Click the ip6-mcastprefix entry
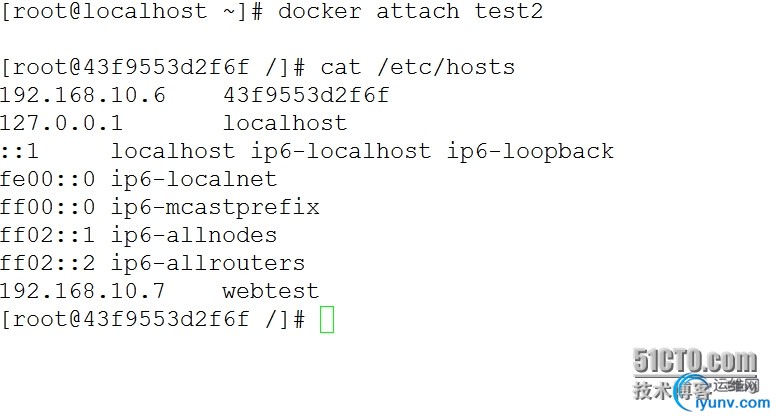This screenshot has width=776, height=419. 215,207
